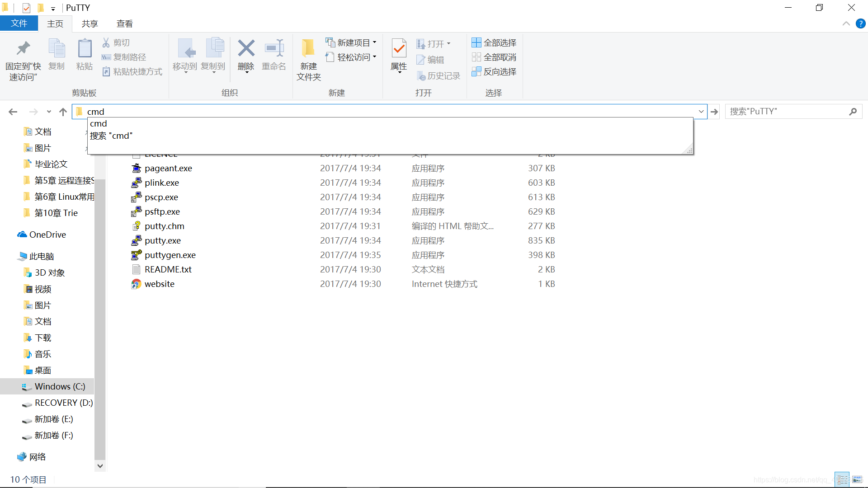Click in the address bar text field
The image size is (868, 488).
click(389, 112)
